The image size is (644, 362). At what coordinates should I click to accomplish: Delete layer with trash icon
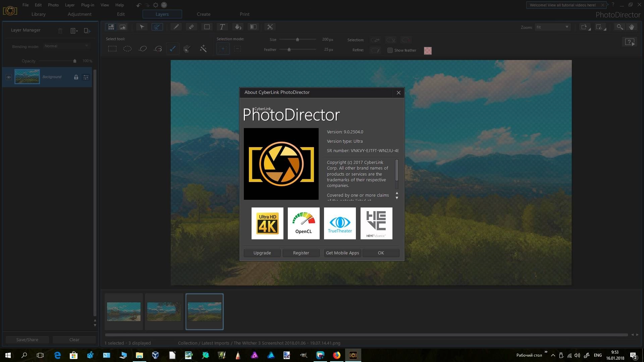60,31
